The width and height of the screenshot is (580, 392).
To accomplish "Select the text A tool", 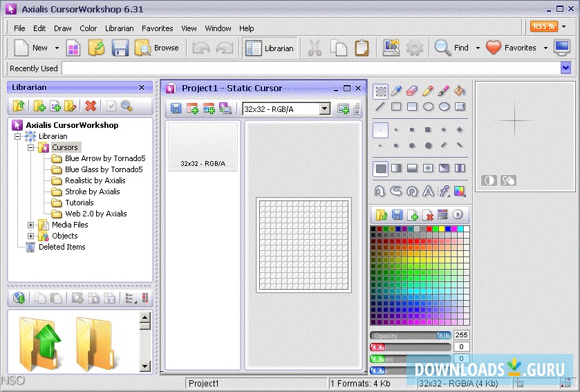I will (x=428, y=192).
